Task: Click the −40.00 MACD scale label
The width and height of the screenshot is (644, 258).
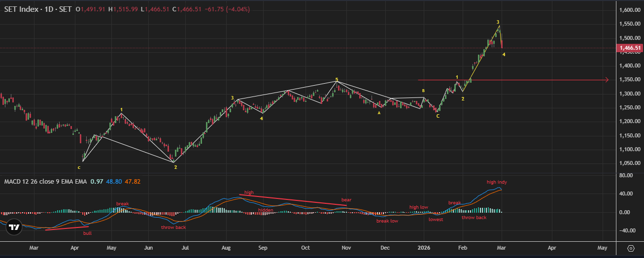Action: (x=627, y=230)
